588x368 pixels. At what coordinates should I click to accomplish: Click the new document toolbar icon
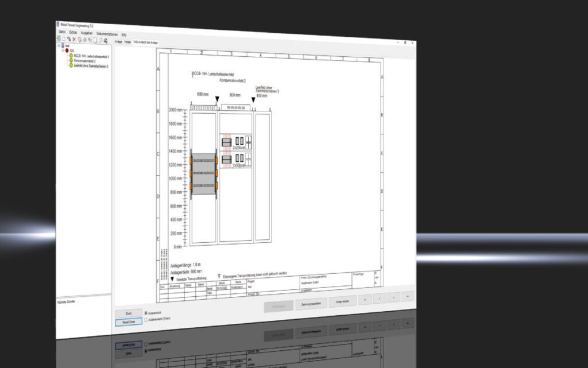coord(63,38)
